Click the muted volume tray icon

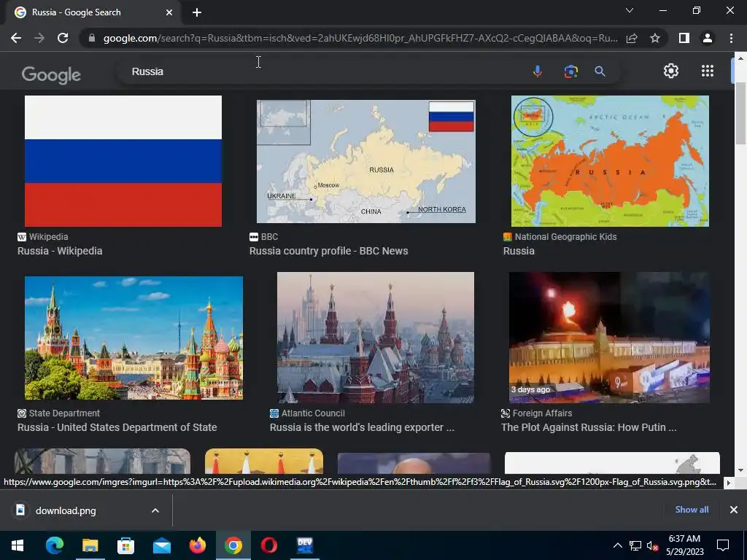coord(652,545)
